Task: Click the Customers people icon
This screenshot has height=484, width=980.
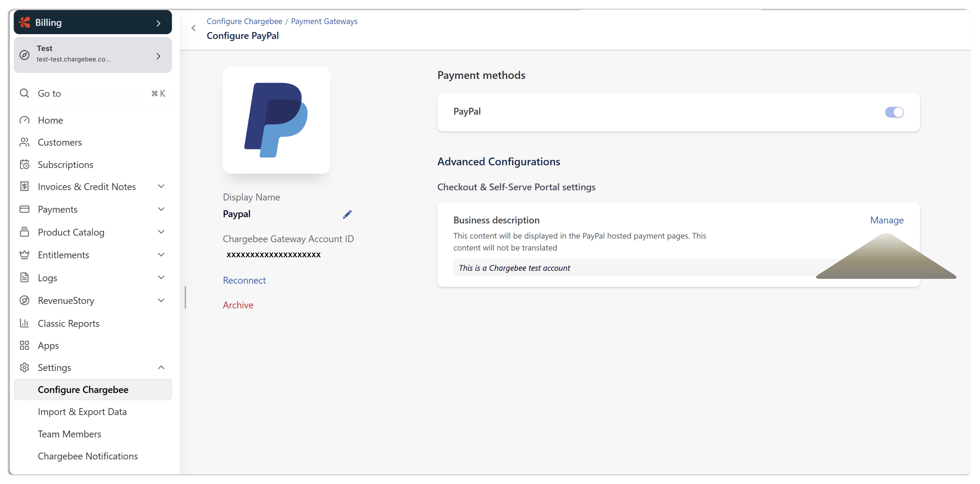Action: (24, 142)
